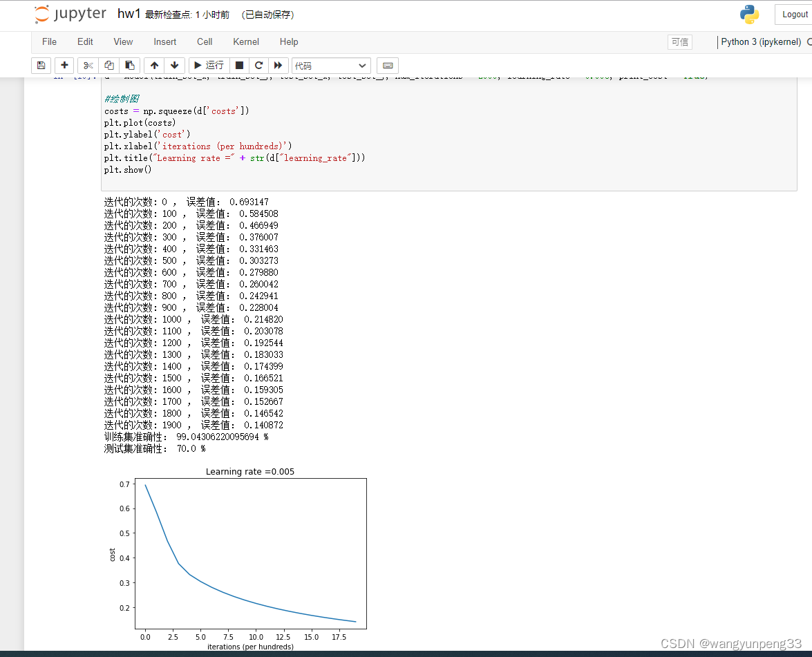The image size is (812, 657).
Task: Copy selected cells icon
Action: [x=108, y=65]
